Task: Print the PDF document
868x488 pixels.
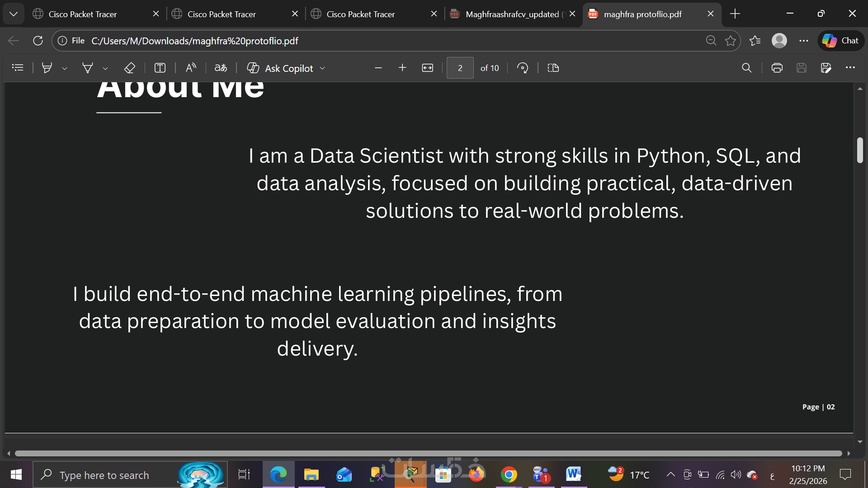Action: tap(777, 68)
